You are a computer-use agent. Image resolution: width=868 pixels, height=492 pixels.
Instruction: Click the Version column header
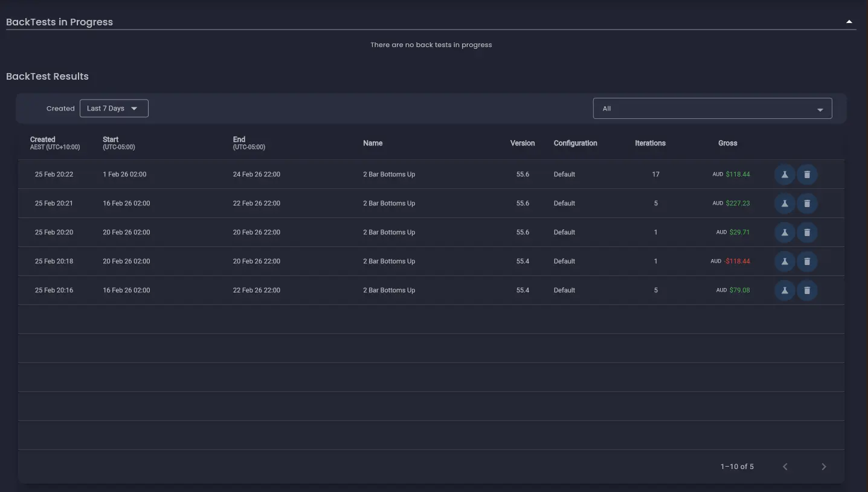pyautogui.click(x=522, y=143)
